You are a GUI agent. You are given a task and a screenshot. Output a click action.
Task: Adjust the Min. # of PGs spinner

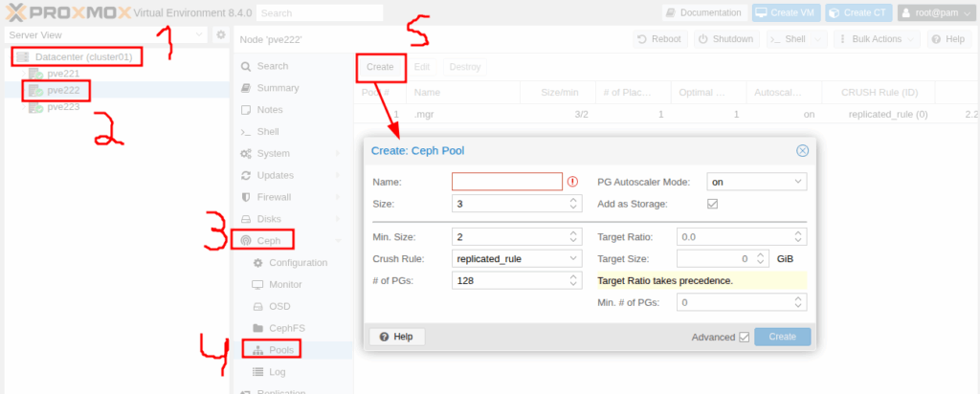pos(797,302)
